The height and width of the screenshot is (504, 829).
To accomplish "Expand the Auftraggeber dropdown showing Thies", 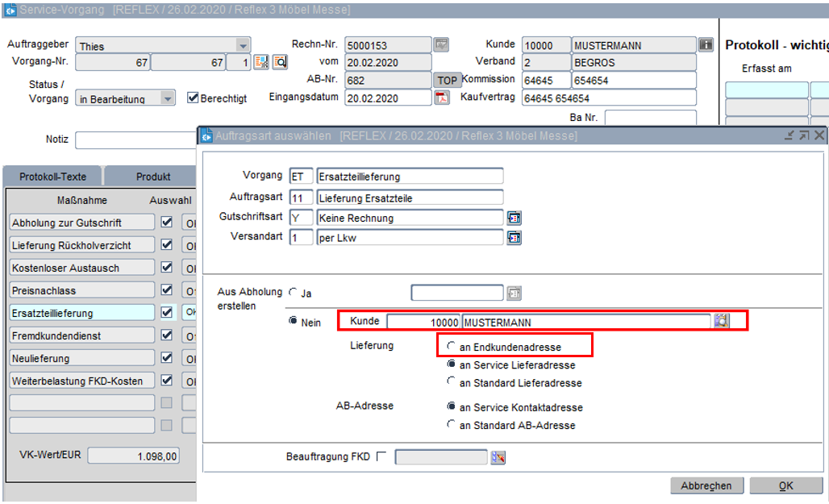I will point(243,46).
